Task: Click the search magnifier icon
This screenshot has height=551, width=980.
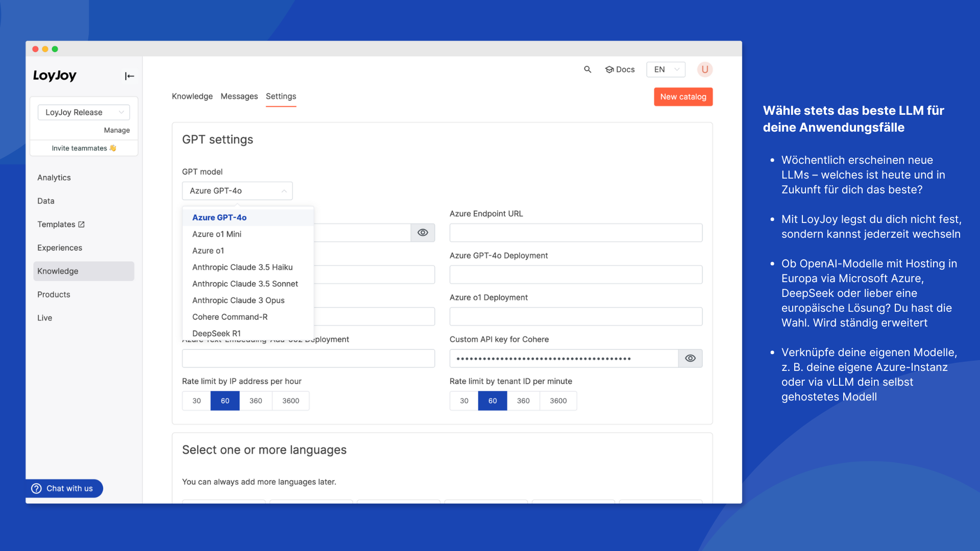Action: [x=587, y=69]
